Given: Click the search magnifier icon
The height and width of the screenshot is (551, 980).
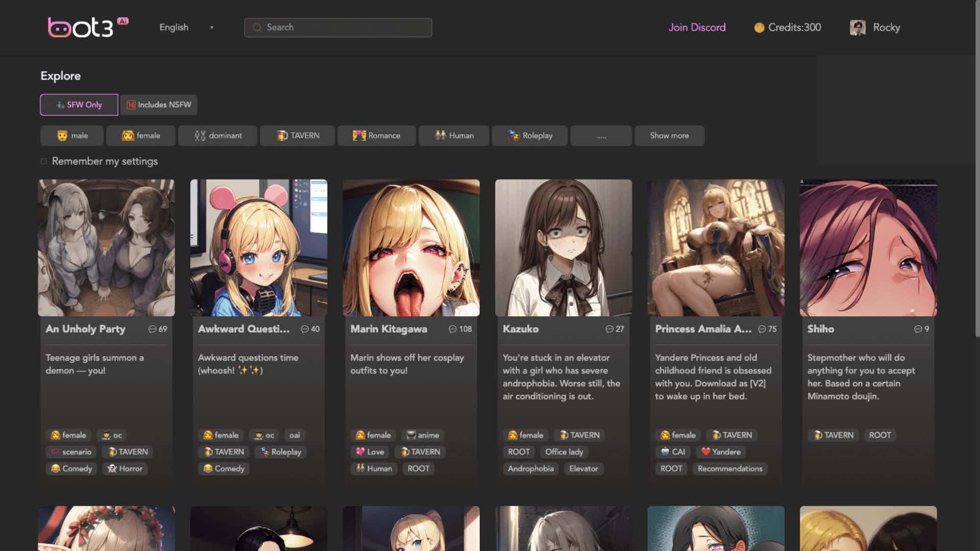Looking at the screenshot, I should [x=257, y=28].
